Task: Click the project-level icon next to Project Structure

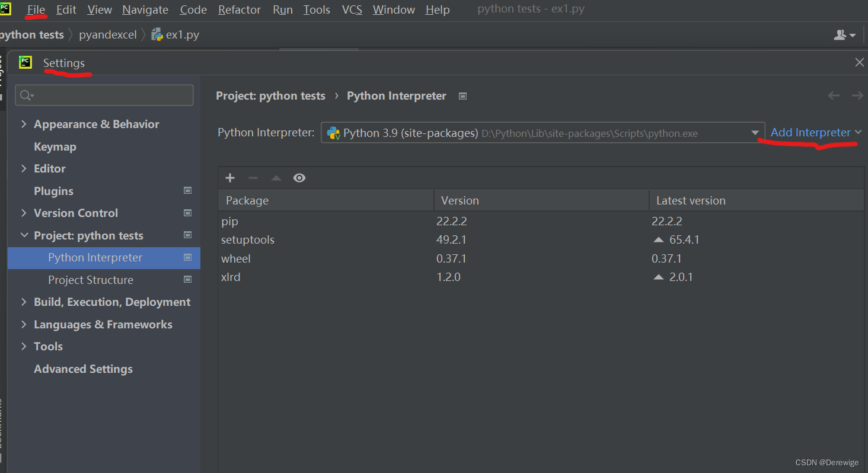Action: click(x=188, y=279)
